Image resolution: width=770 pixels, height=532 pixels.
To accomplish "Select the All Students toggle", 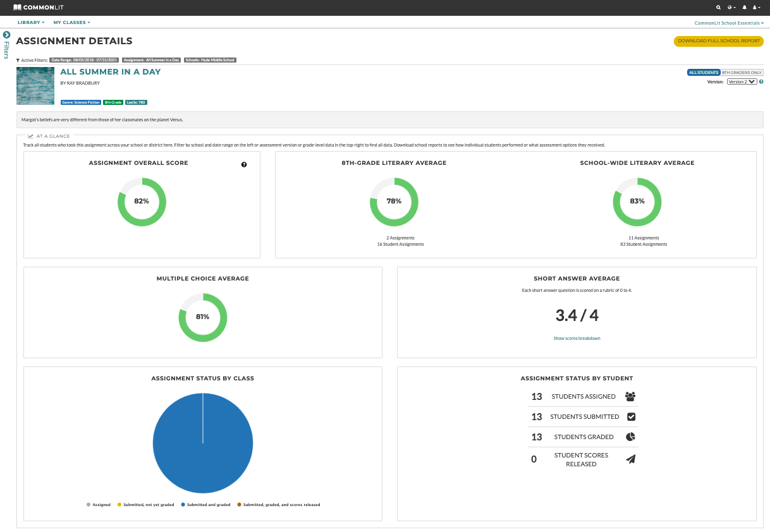I will coord(704,73).
